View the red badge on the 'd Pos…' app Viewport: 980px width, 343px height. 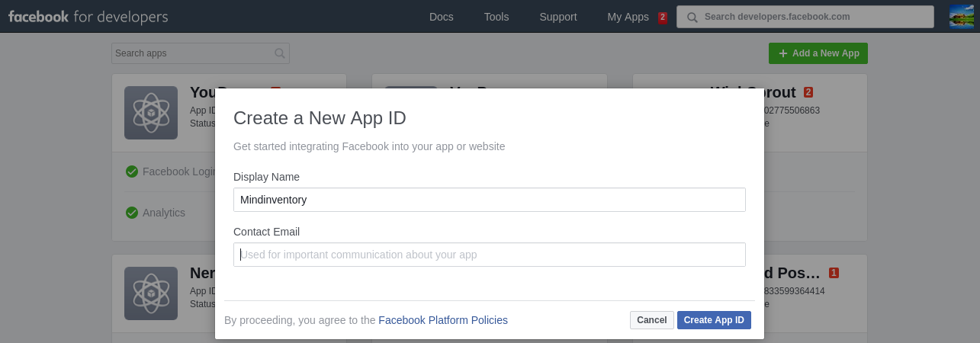(x=834, y=273)
